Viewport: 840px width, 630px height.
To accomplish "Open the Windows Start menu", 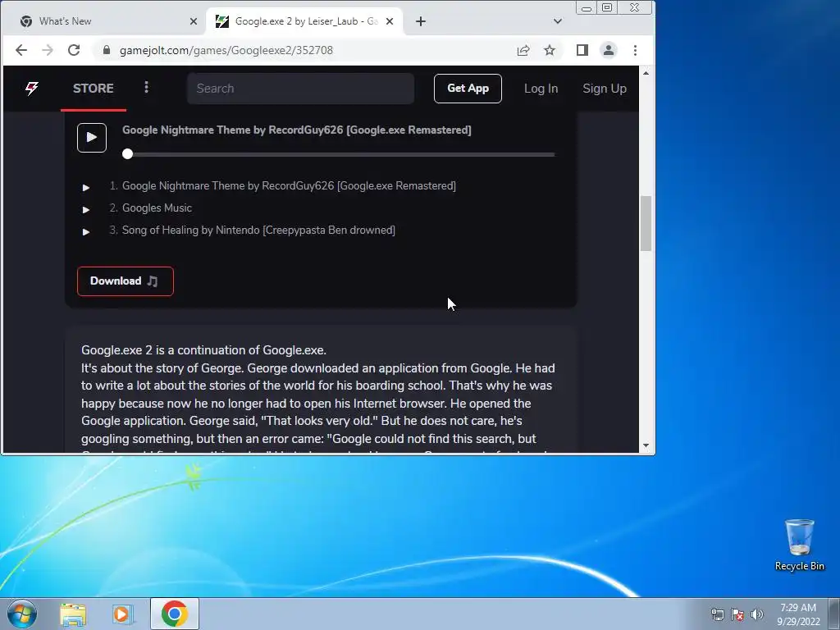I will (x=22, y=614).
